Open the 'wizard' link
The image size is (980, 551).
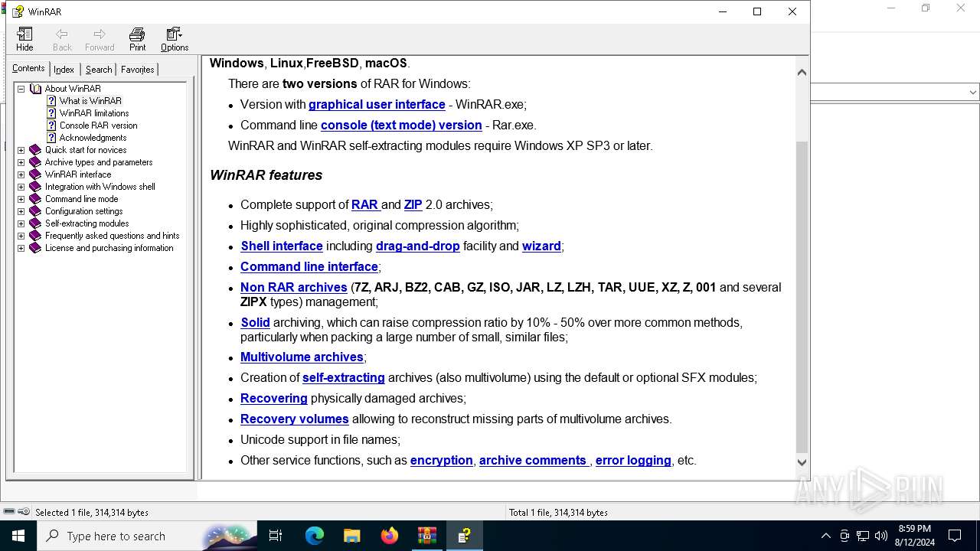541,246
